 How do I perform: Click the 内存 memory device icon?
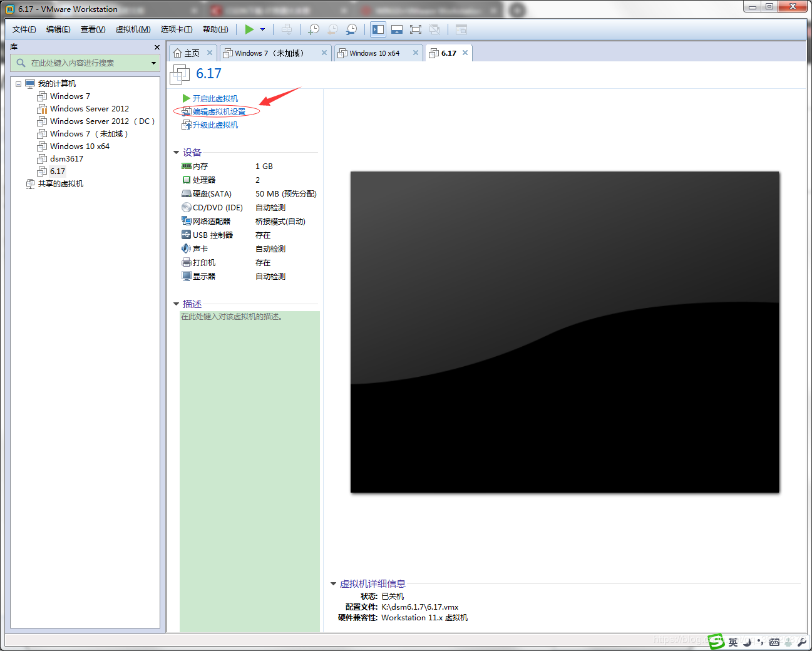[186, 167]
